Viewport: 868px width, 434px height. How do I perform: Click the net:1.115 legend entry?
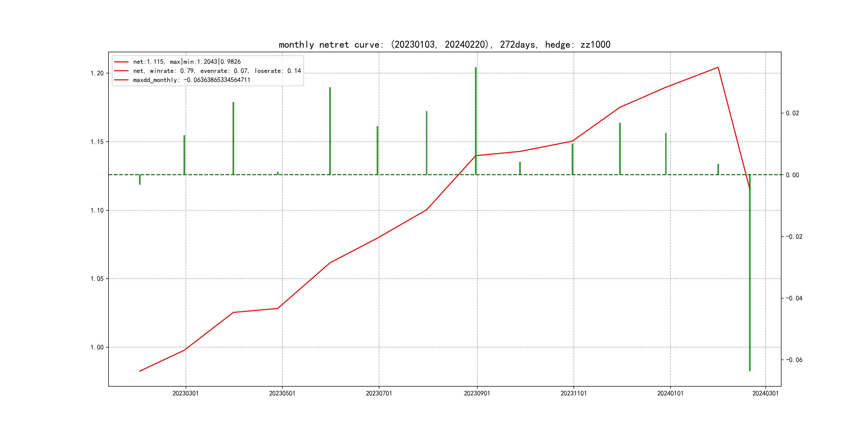187,62
